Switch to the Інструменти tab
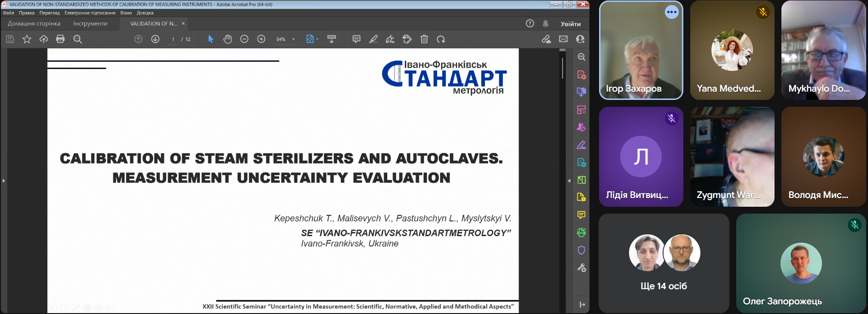Image resolution: width=868 pixels, height=314 pixels. pyautogui.click(x=90, y=23)
